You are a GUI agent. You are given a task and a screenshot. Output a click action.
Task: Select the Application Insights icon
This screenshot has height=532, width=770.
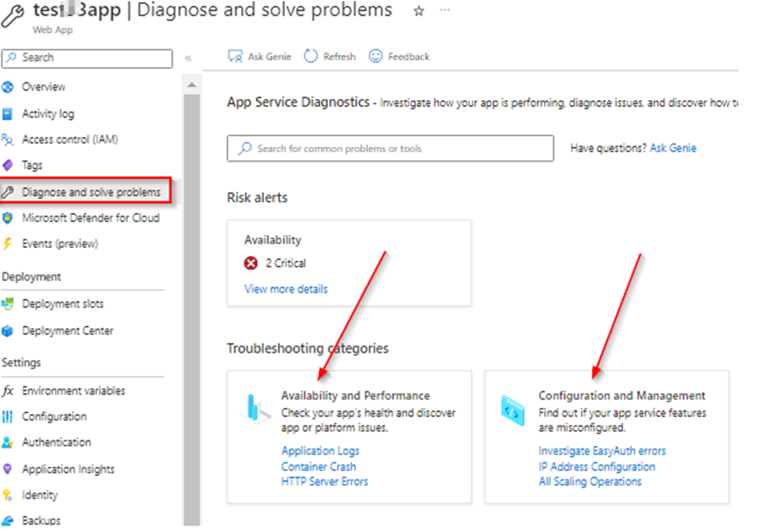pos(9,468)
